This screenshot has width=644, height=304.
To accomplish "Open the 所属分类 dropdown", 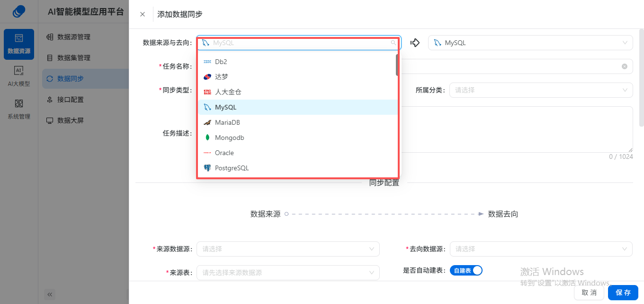I will click(541, 90).
